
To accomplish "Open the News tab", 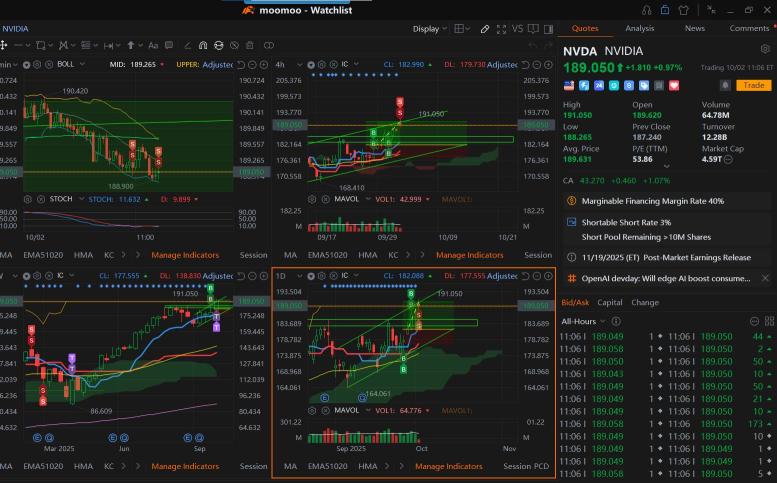I will pos(694,28).
